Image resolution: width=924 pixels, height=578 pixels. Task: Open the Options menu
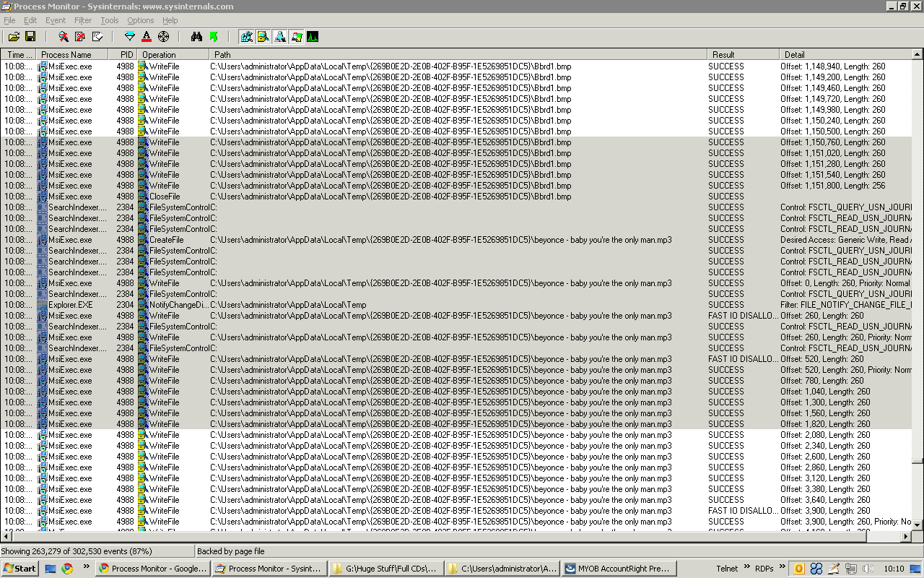(x=141, y=20)
